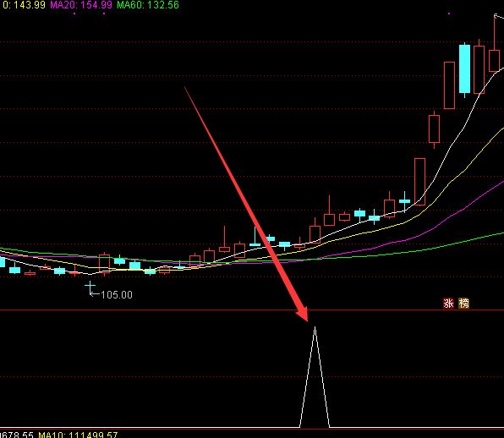This screenshot has width=504, height=438.
Task: Click the 105.00 low price label
Action: pos(117,295)
